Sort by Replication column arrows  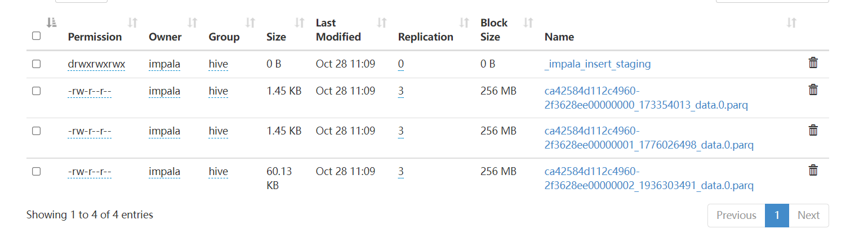(464, 23)
